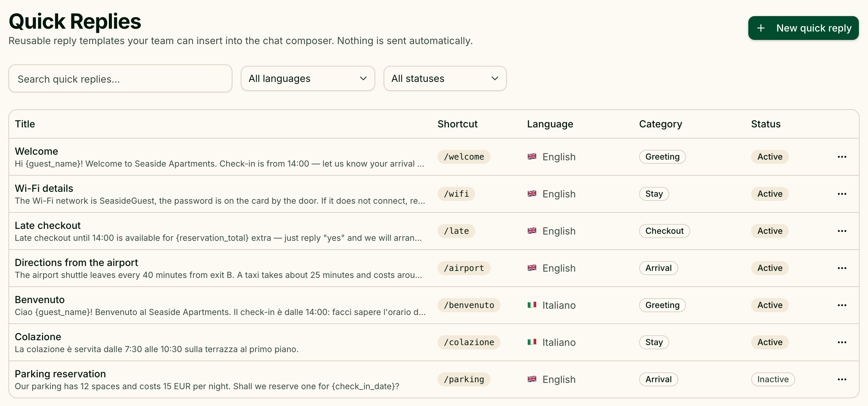Open the Parking reservation quick reply
The width and height of the screenshot is (868, 406).
60,374
